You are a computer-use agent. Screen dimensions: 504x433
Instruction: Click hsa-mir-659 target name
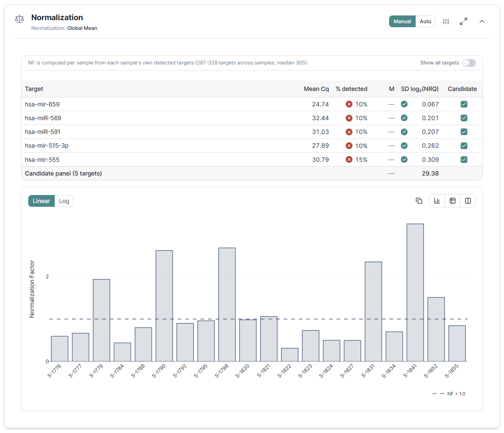pyautogui.click(x=42, y=104)
